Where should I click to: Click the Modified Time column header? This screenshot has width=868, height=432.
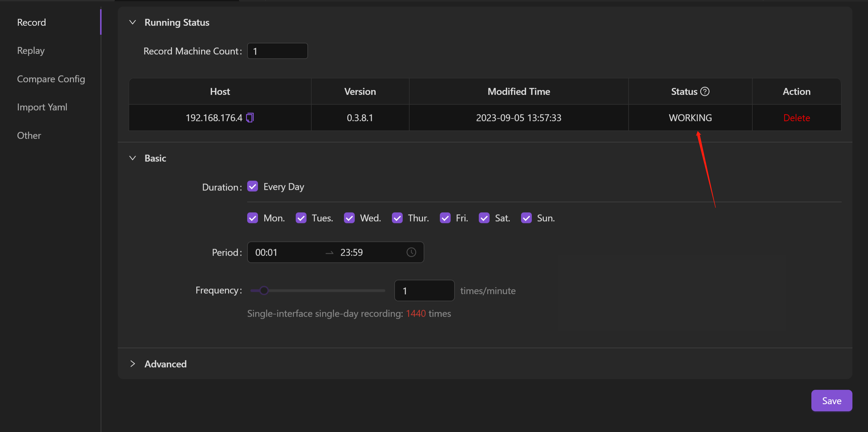coord(519,91)
